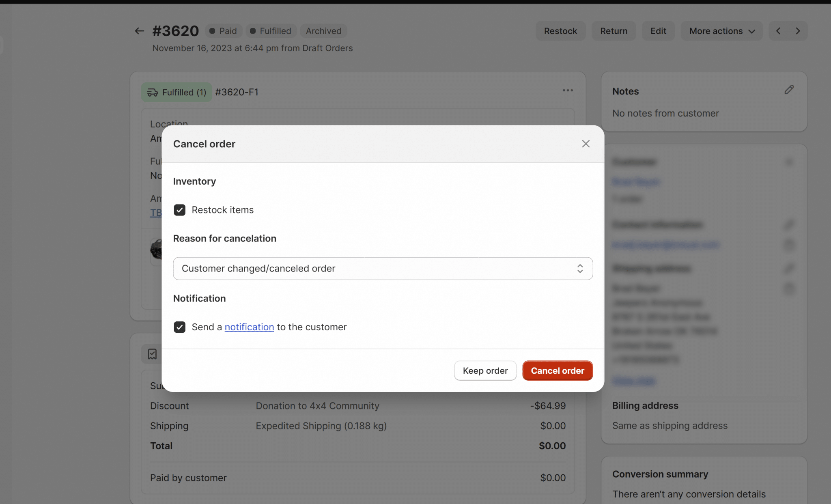Click the Fulfilled status badge in header
The width and height of the screenshot is (831, 504).
[271, 31]
